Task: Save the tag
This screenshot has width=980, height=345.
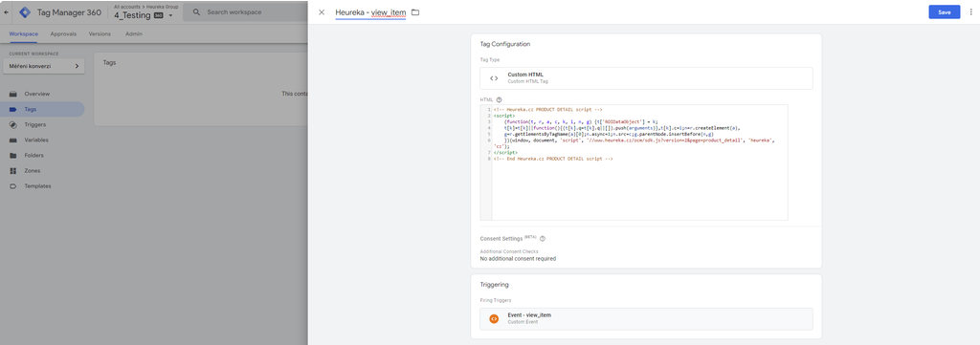Action: (x=944, y=11)
